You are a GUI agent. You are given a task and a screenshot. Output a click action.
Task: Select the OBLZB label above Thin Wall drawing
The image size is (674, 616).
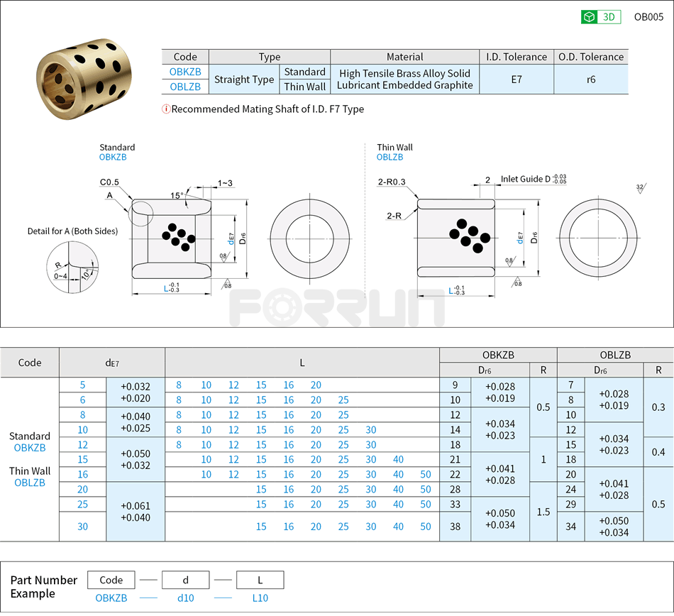coord(390,158)
